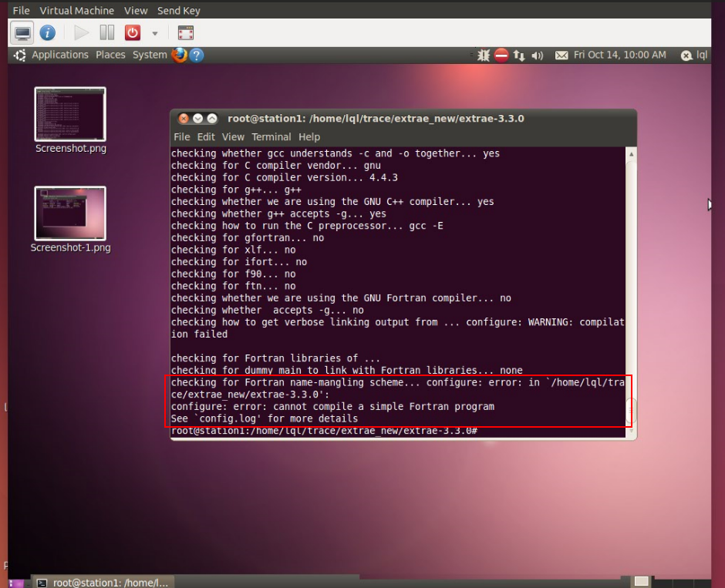Click the workspace switcher in bottom panel
The image size is (725, 588).
[641, 581]
